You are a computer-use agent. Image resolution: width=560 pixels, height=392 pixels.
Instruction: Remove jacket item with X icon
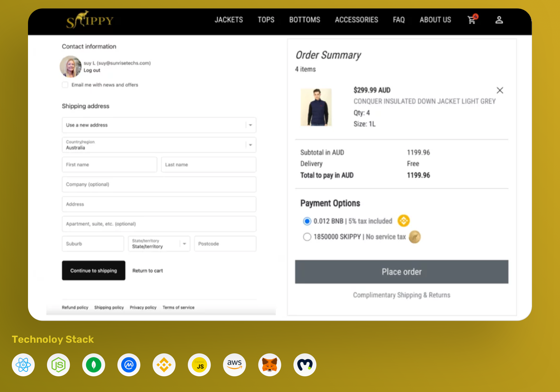click(500, 90)
